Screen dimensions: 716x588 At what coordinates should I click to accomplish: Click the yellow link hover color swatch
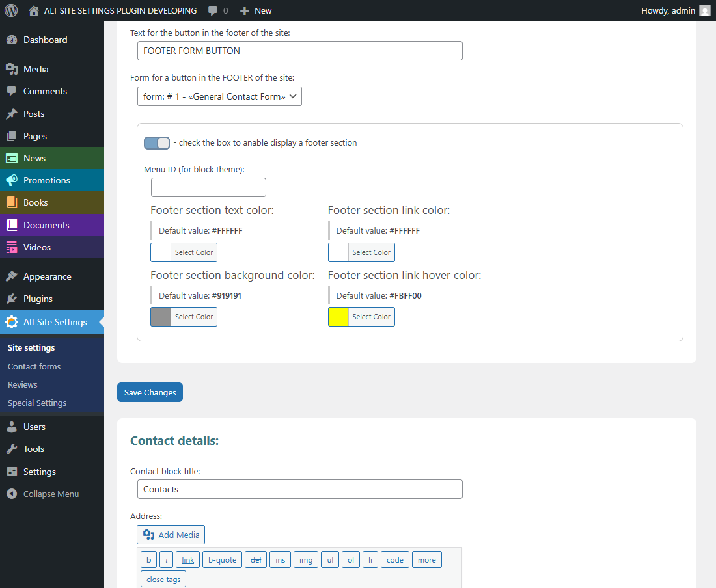pyautogui.click(x=338, y=317)
